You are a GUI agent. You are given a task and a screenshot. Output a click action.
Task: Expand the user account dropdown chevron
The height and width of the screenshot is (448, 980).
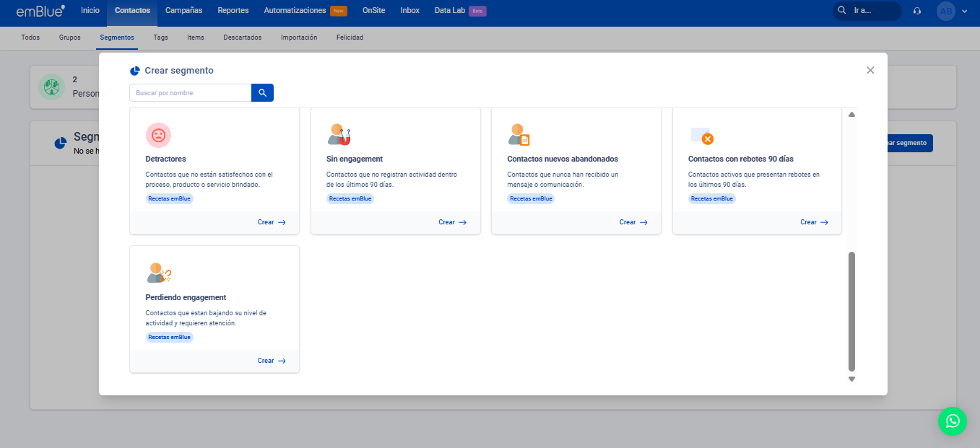(964, 12)
